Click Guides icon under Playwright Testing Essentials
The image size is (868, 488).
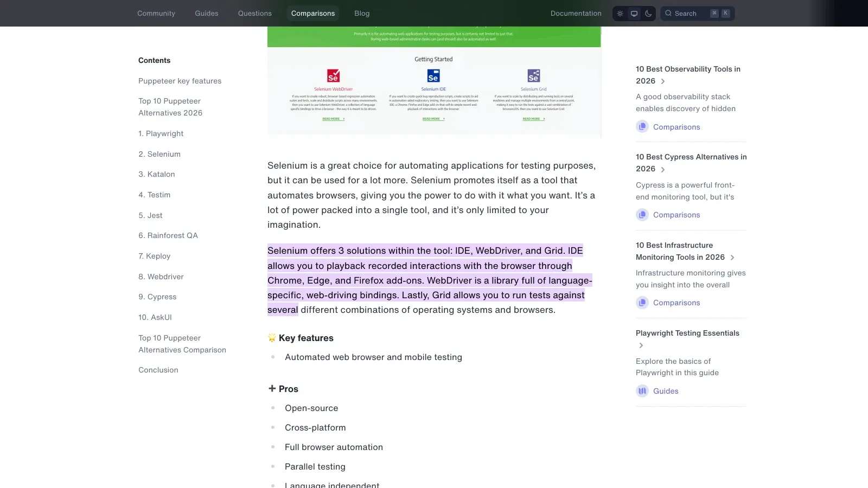642,391
